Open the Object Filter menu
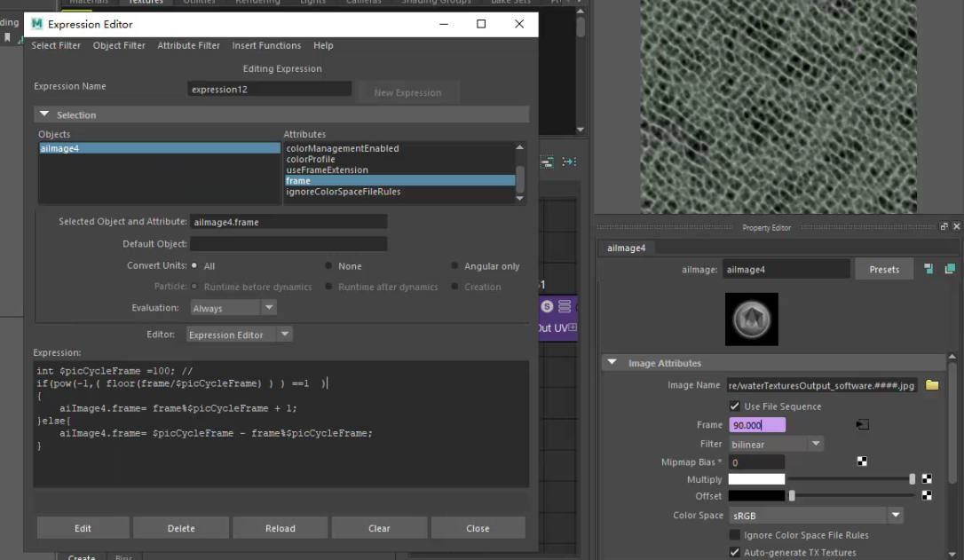Image resolution: width=964 pixels, height=560 pixels. [x=119, y=45]
